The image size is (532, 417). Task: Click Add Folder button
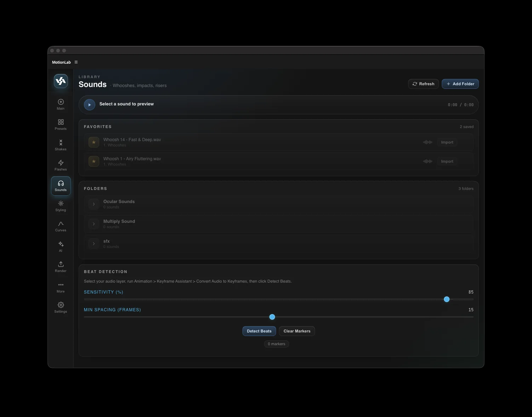[460, 84]
